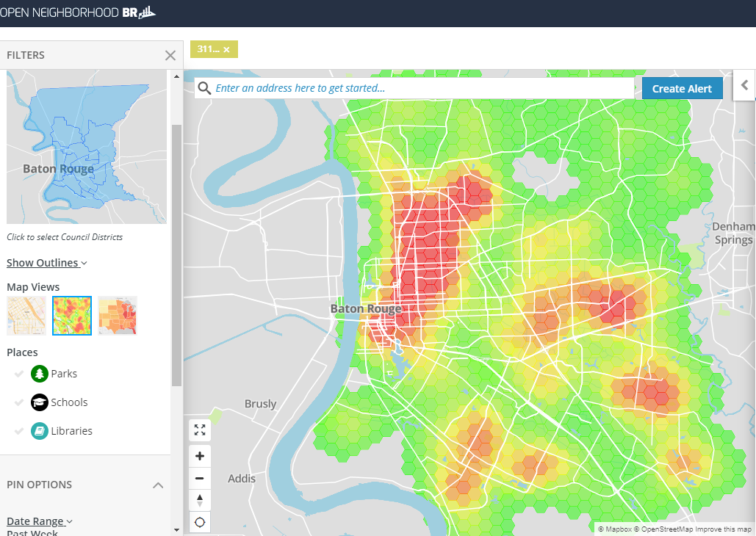Collapse the Pin Options section
The height and width of the screenshot is (536, 756).
pos(158,485)
